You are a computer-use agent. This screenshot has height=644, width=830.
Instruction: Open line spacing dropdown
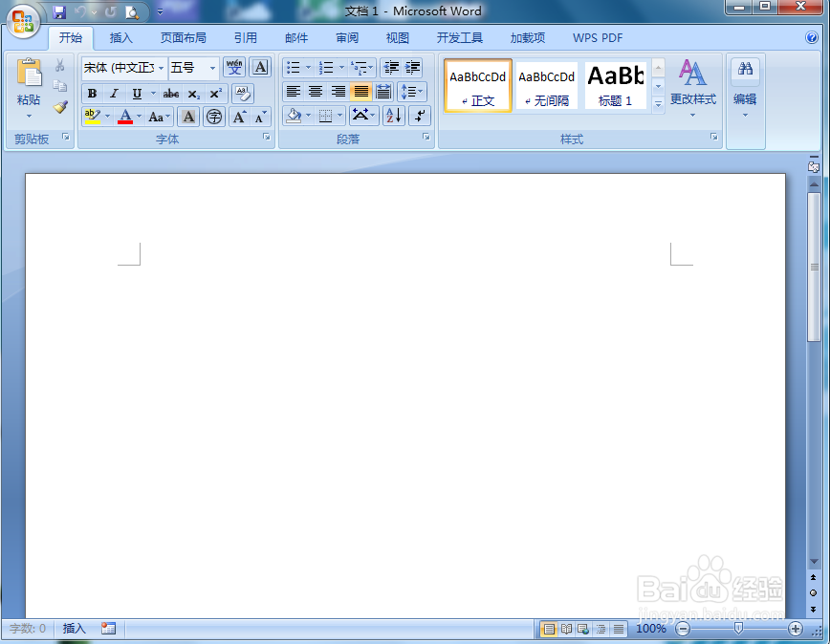click(412, 92)
